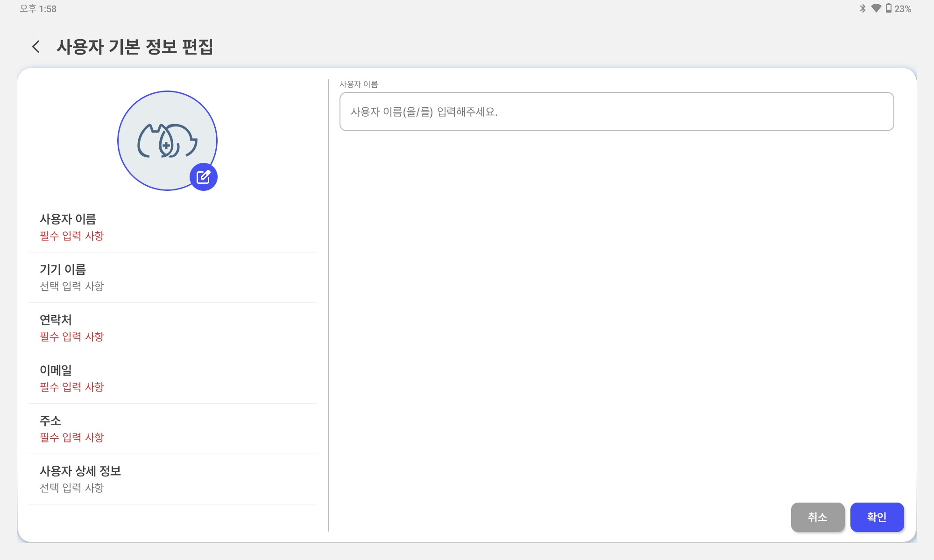Screen dimensions: 934x560
Task: Tap the profile picture edit pencil icon
Action: click(x=204, y=177)
